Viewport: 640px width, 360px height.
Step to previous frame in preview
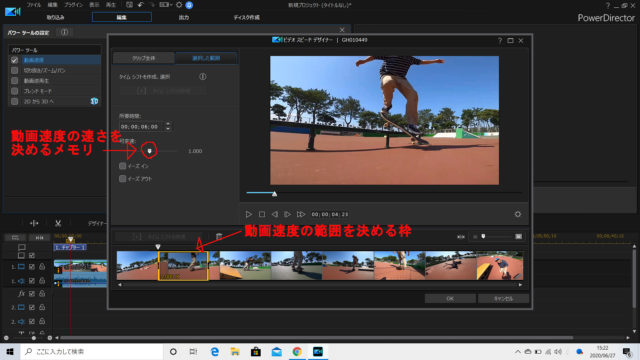coord(275,214)
